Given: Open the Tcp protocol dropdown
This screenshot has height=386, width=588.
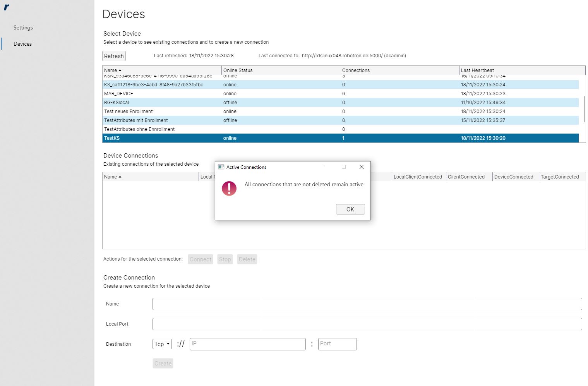Looking at the screenshot, I should 162,344.
